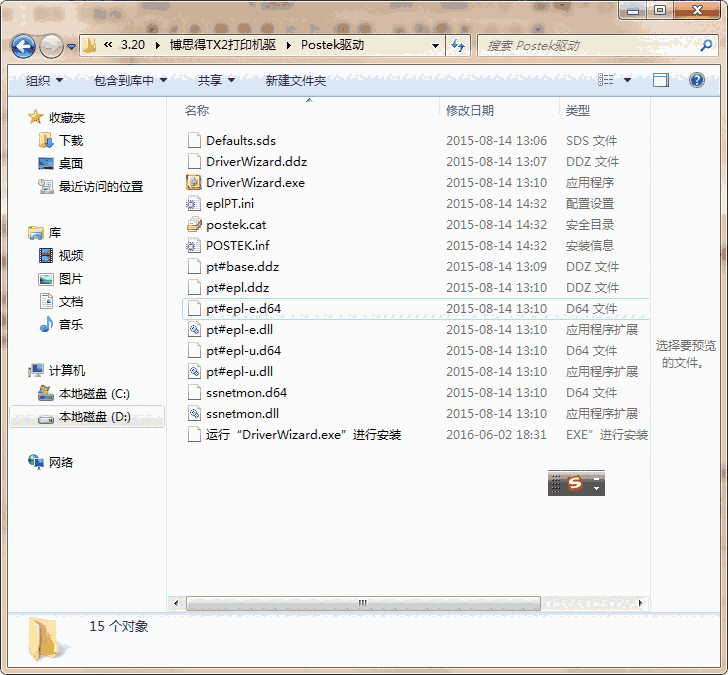Open the more view options dropdown arrow
The width and height of the screenshot is (728, 675).
[627, 80]
